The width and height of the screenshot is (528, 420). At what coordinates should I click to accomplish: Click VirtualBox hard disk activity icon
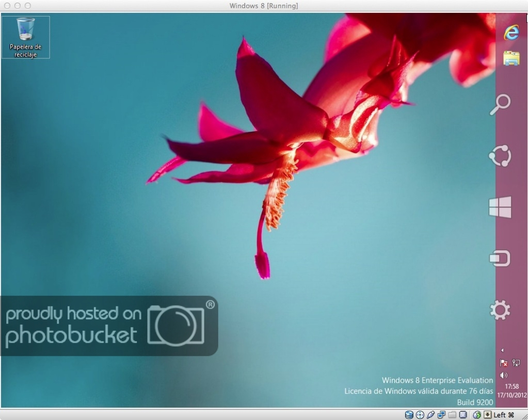409,415
